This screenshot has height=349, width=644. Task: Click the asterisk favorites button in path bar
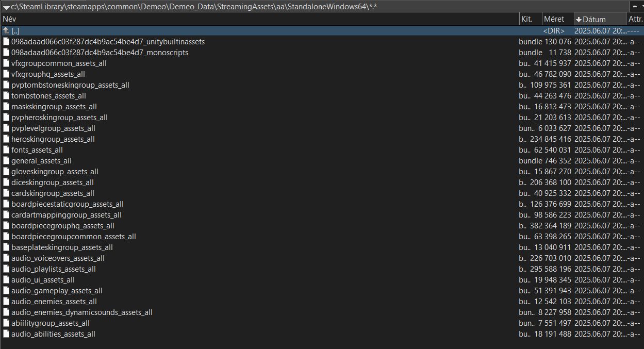coord(634,6)
